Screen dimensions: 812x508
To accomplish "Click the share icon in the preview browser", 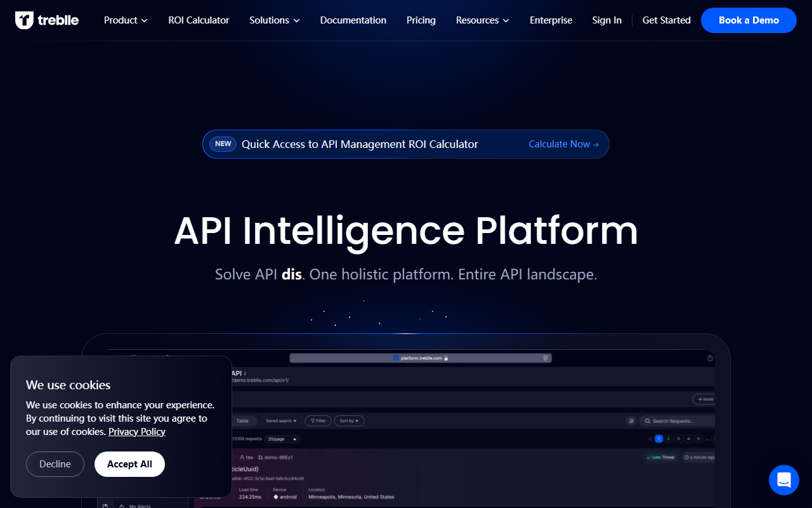I will click(710, 358).
